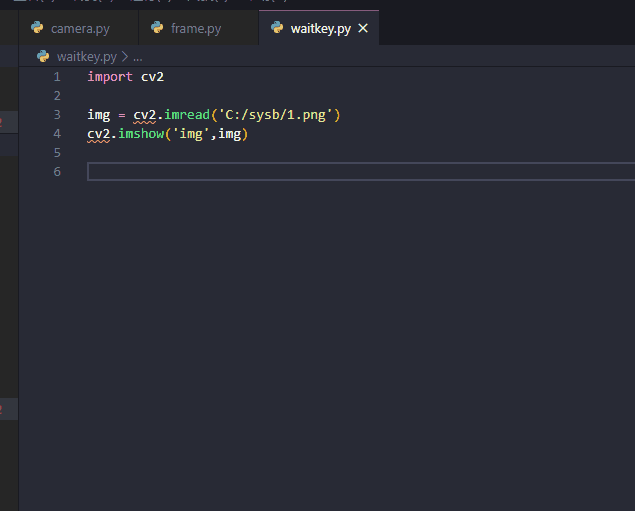Click the Python icon on camera.py tab
The height and width of the screenshot is (511, 635).
[x=37, y=28]
